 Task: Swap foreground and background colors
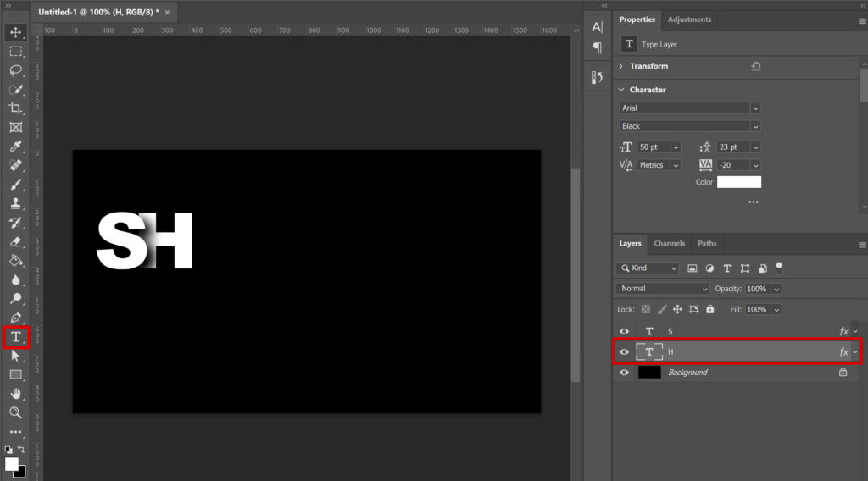pos(21,449)
